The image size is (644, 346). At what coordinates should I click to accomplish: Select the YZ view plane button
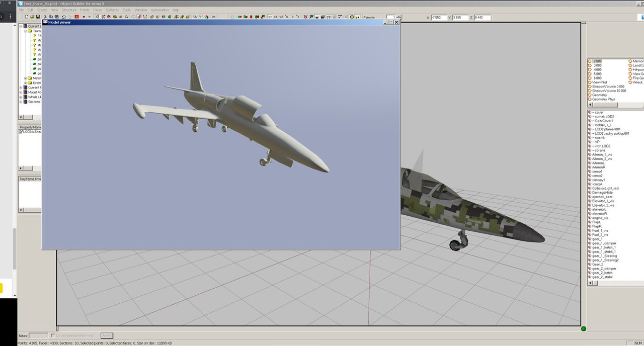[281, 17]
